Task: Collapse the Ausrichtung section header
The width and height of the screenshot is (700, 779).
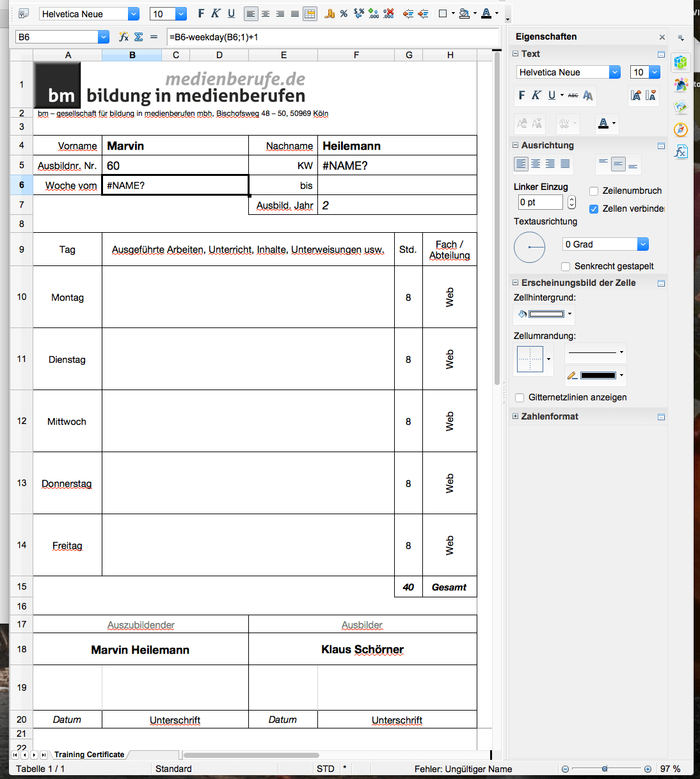Action: click(515, 145)
